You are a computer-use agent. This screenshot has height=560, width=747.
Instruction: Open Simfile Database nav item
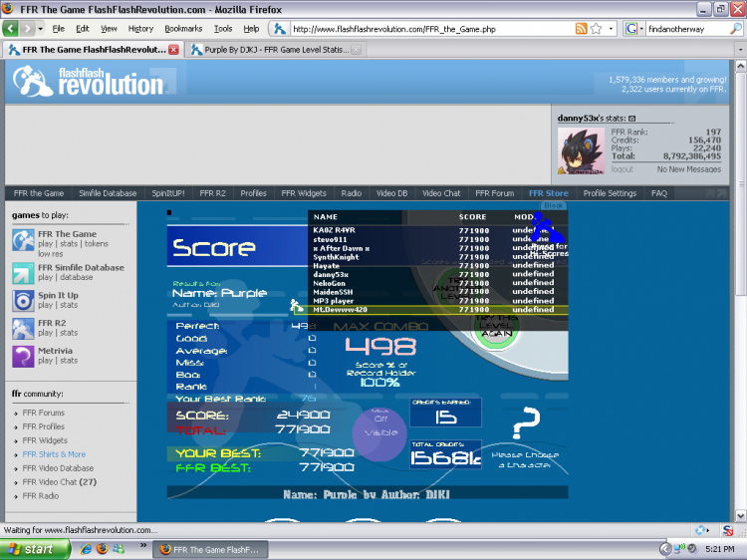click(x=108, y=193)
